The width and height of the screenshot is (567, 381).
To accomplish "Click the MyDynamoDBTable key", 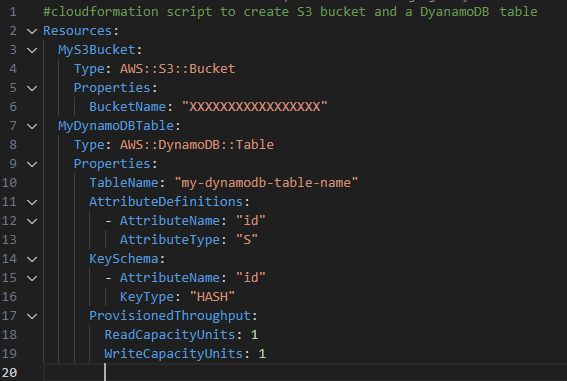I will click(116, 126).
